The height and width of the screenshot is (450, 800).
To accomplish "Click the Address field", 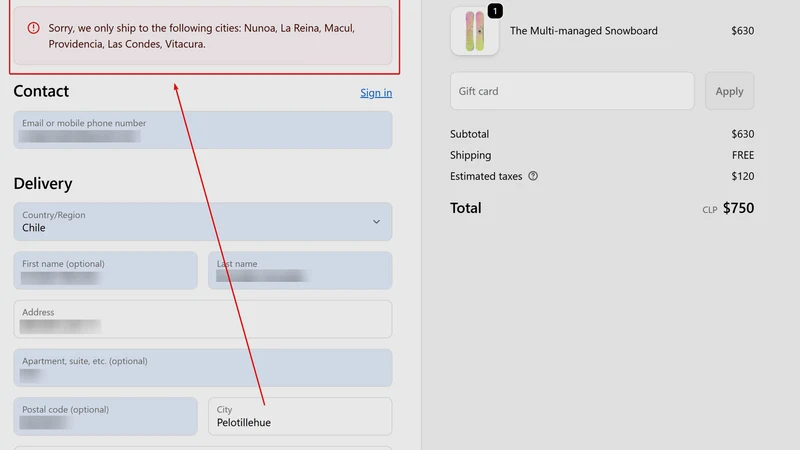I will 203,319.
